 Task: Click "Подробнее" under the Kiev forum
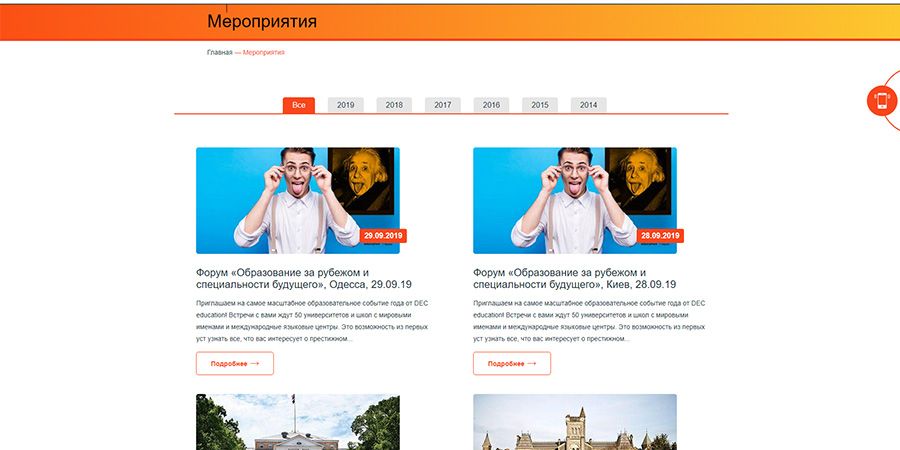(512, 363)
